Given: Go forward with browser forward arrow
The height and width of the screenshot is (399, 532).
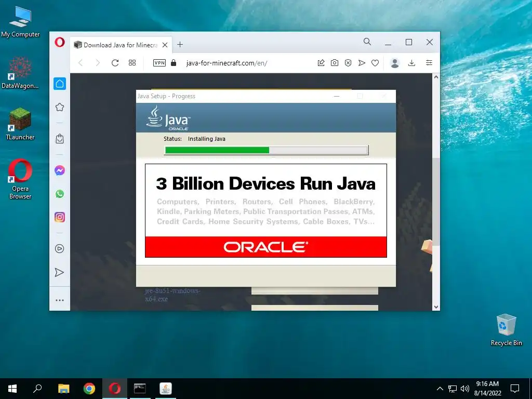Looking at the screenshot, I should [x=98, y=63].
